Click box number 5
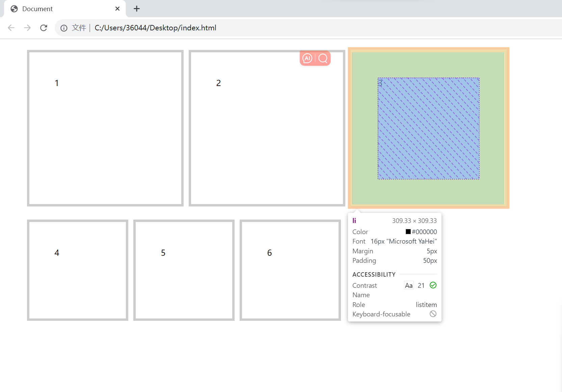The image size is (562, 392). [184, 270]
